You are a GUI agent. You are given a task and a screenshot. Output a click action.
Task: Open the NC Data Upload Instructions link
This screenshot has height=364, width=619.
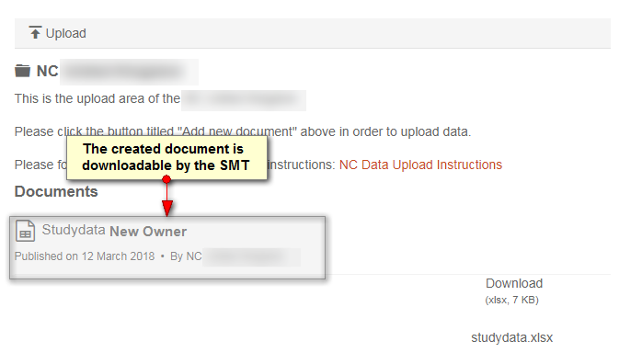[x=420, y=165]
